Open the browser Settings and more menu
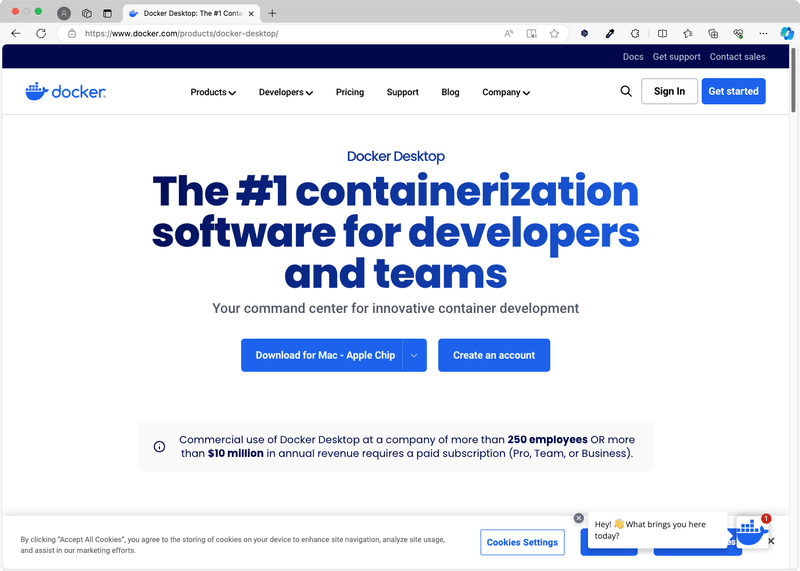The image size is (800, 571). click(x=763, y=34)
